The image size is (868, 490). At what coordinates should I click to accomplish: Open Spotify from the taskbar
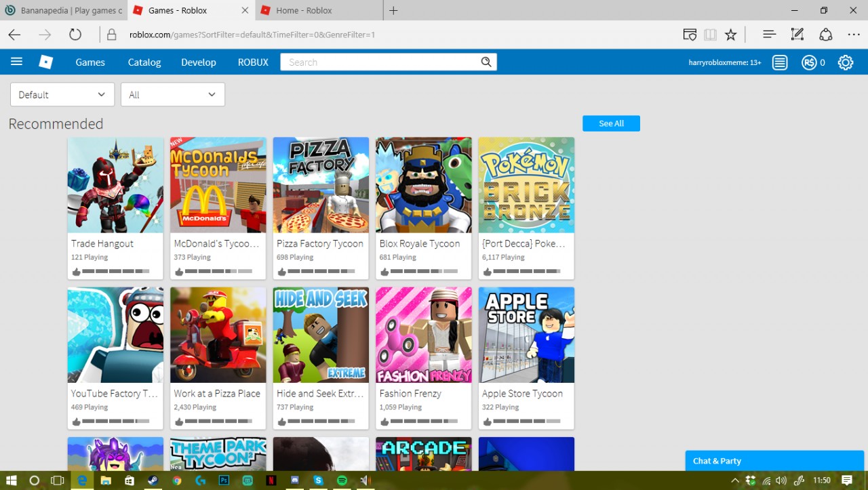(x=342, y=481)
